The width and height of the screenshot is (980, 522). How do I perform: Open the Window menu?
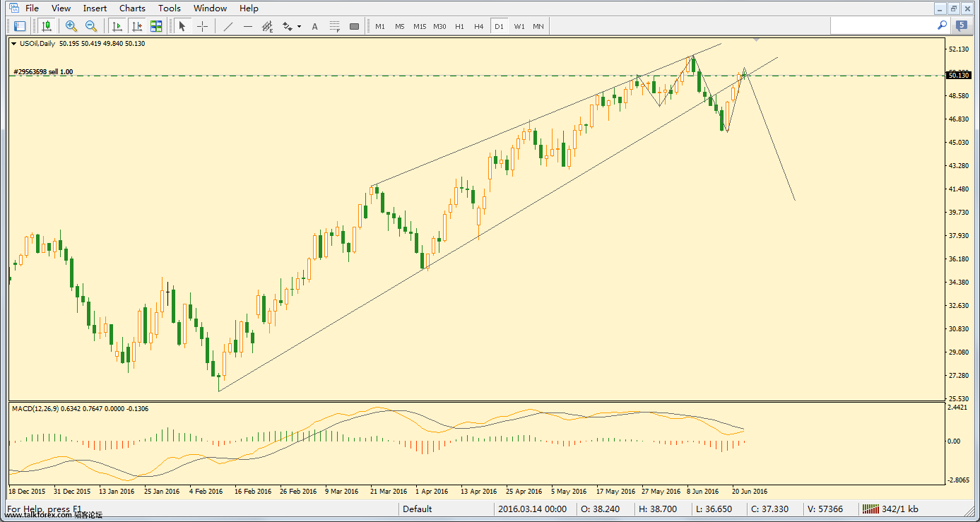tap(210, 8)
